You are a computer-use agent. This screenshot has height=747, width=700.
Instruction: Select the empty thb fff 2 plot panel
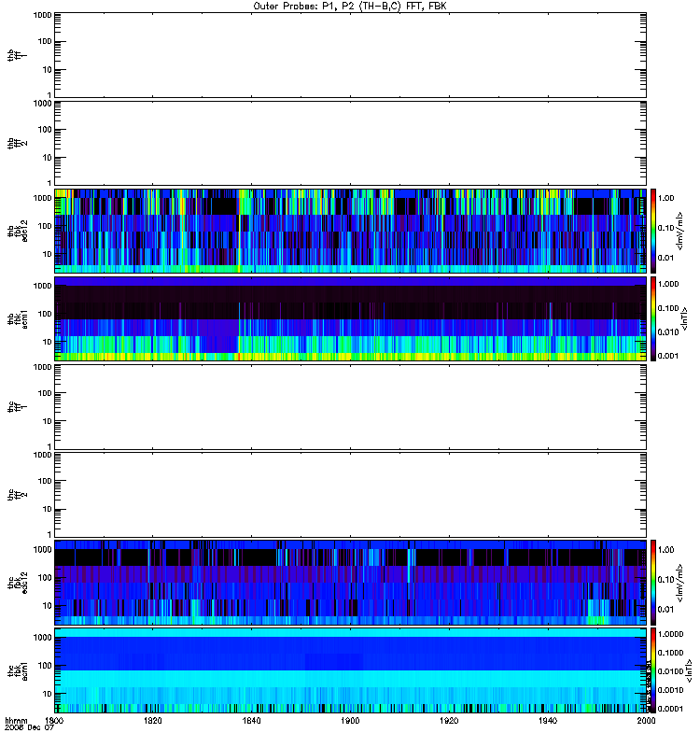tap(350, 143)
